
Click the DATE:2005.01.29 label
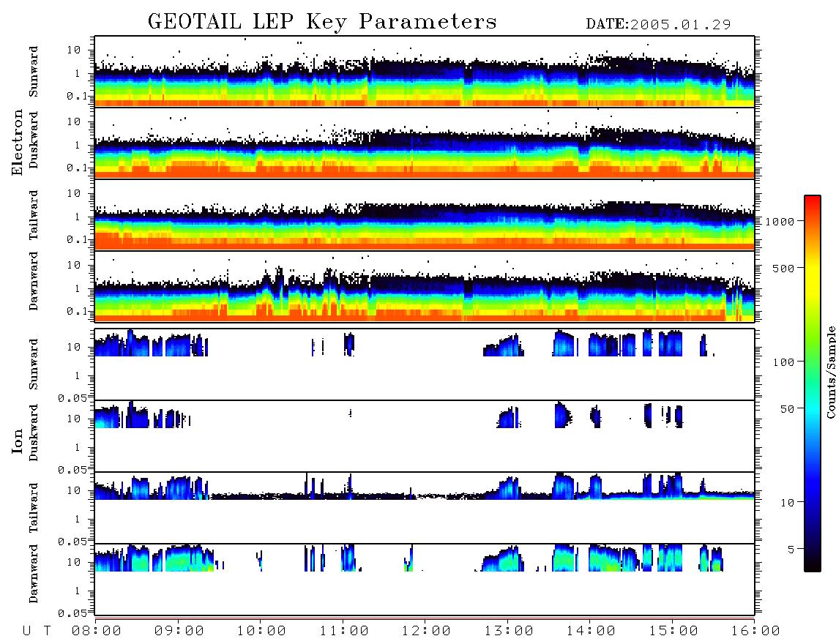pyautogui.click(x=658, y=25)
